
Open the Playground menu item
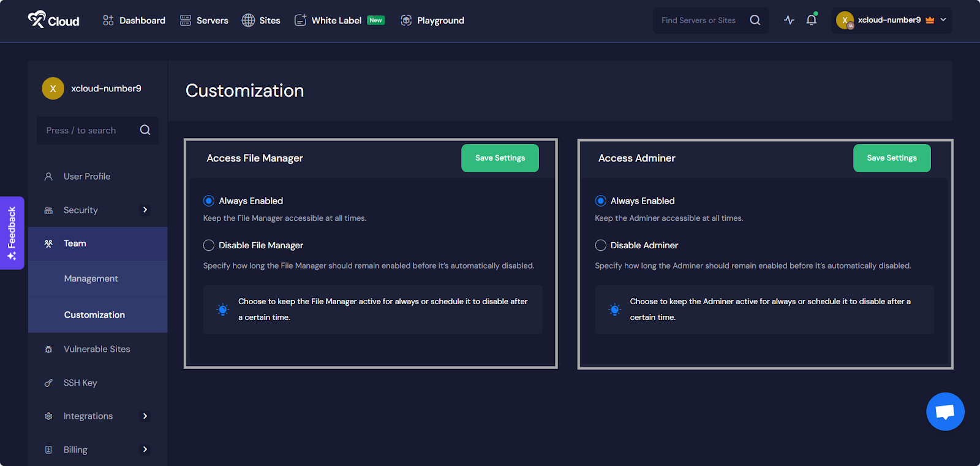(432, 20)
